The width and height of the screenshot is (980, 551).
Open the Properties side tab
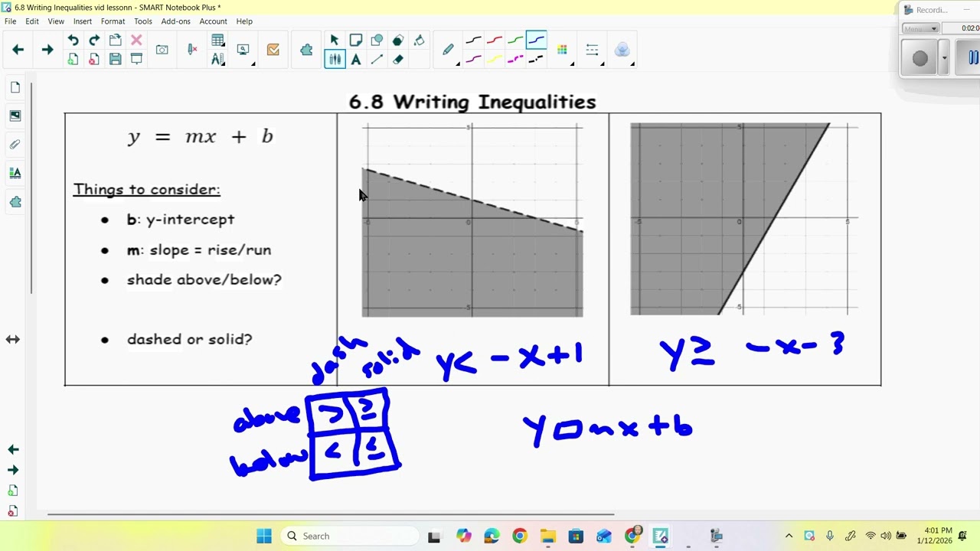(15, 173)
